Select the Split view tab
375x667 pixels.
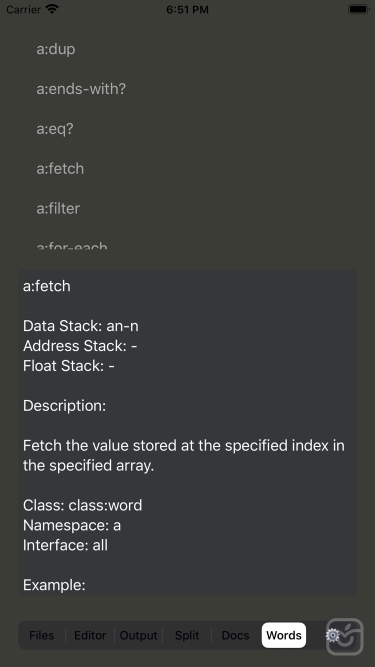tap(187, 635)
